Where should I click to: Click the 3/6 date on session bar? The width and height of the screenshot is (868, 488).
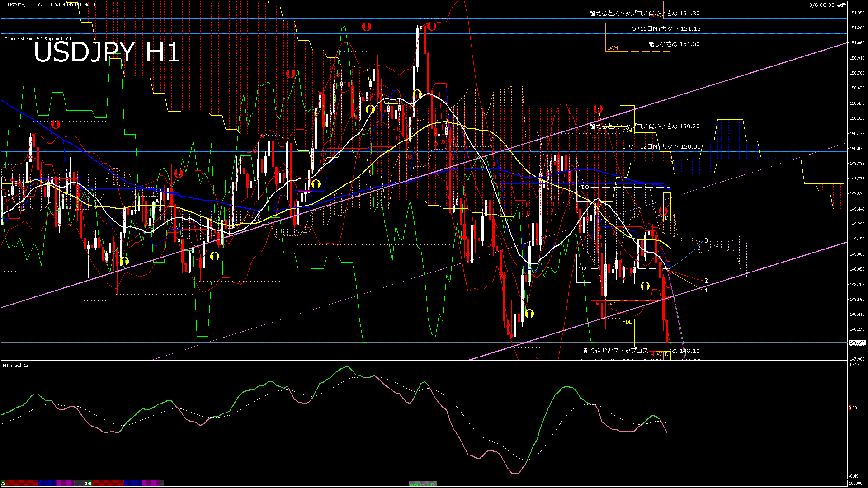[88, 483]
